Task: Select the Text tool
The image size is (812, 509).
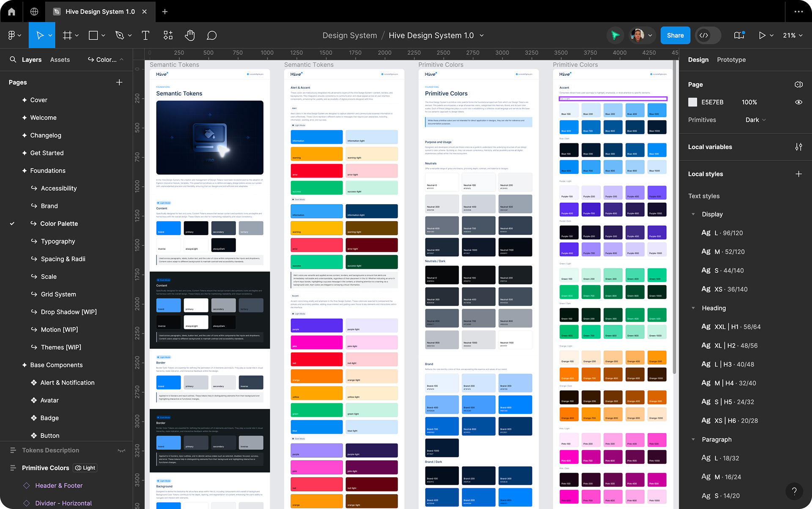Action: pyautogui.click(x=145, y=36)
